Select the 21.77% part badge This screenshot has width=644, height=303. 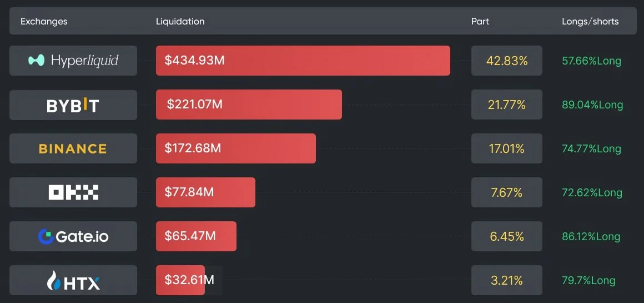tap(506, 105)
